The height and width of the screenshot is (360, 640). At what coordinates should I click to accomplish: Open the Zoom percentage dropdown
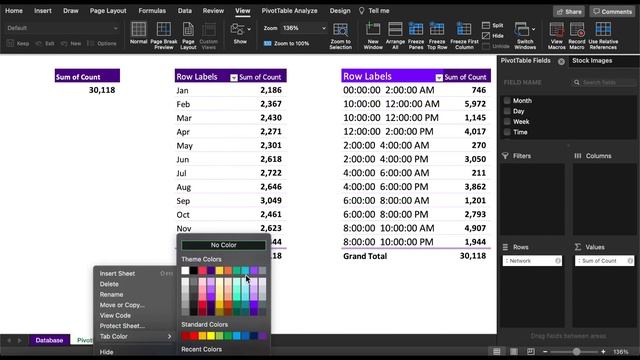click(x=324, y=28)
